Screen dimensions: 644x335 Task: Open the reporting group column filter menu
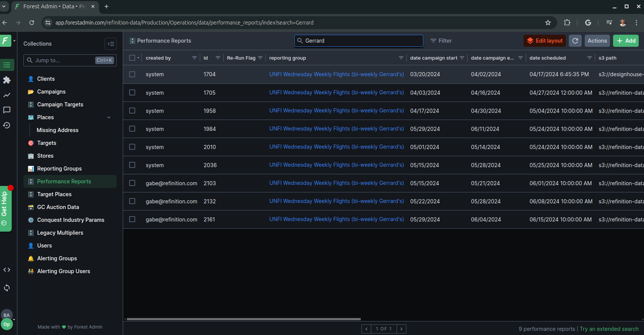(401, 58)
